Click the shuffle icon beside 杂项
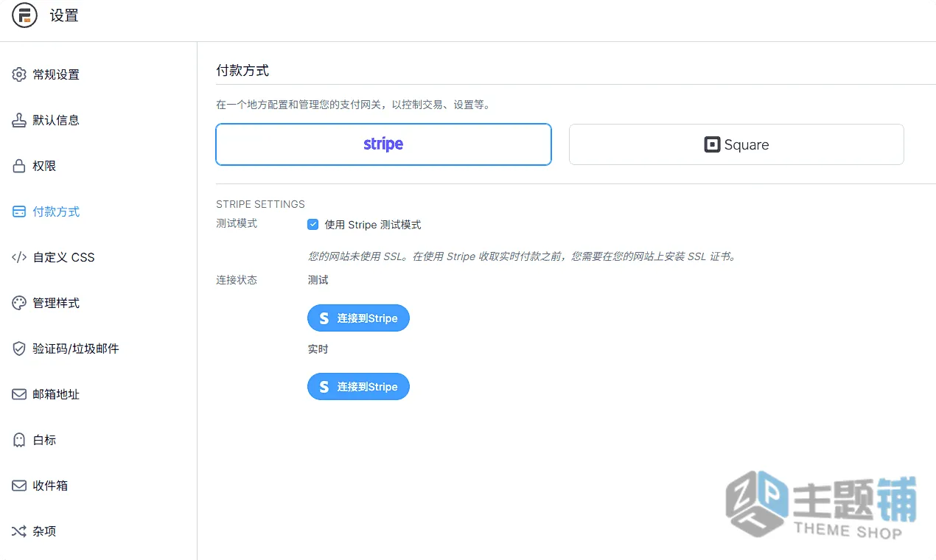Screen dimensions: 936x560 pos(19,531)
